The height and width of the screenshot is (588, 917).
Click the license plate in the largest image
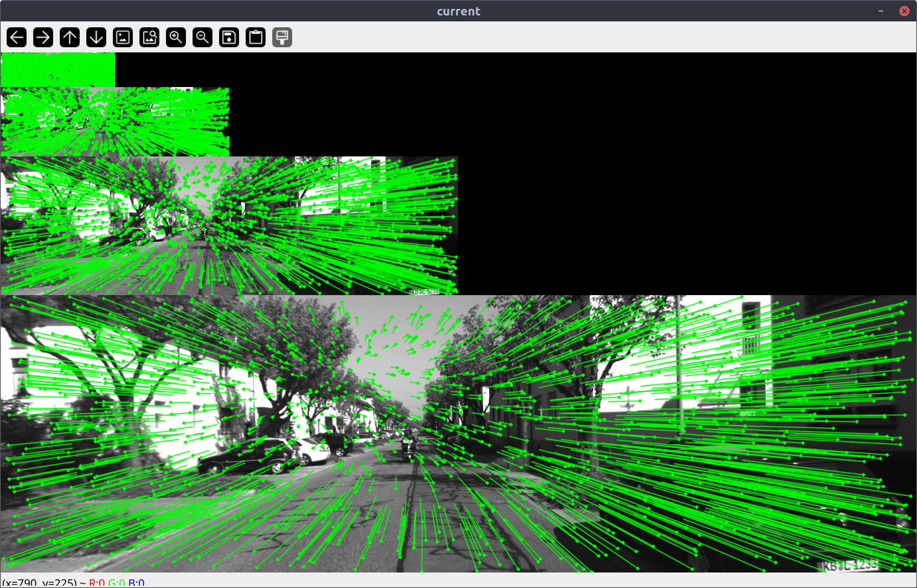[x=849, y=565]
